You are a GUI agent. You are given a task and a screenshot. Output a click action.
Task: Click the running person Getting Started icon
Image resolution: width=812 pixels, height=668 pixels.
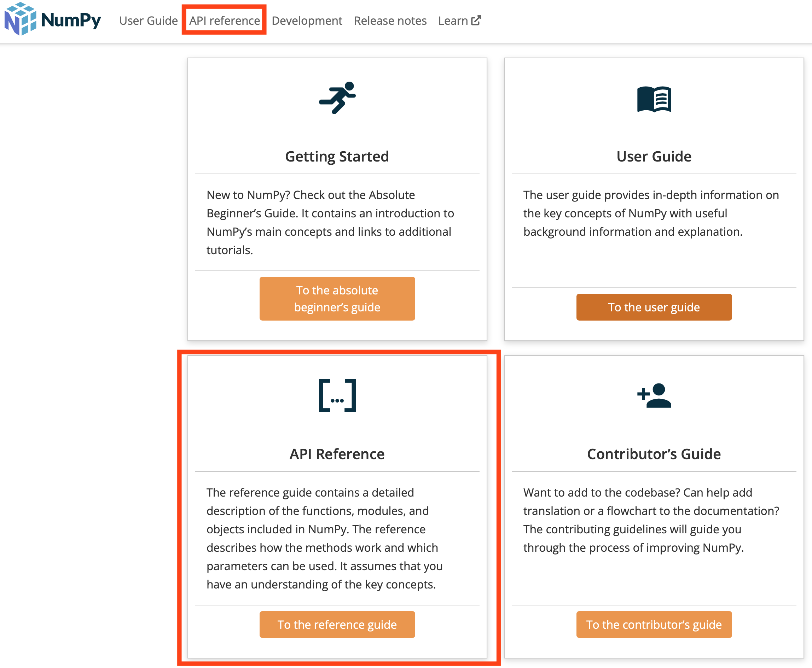(x=337, y=98)
